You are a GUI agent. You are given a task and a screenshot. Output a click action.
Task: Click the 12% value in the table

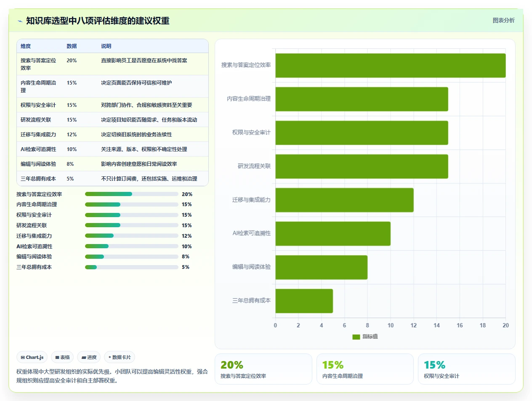point(72,135)
